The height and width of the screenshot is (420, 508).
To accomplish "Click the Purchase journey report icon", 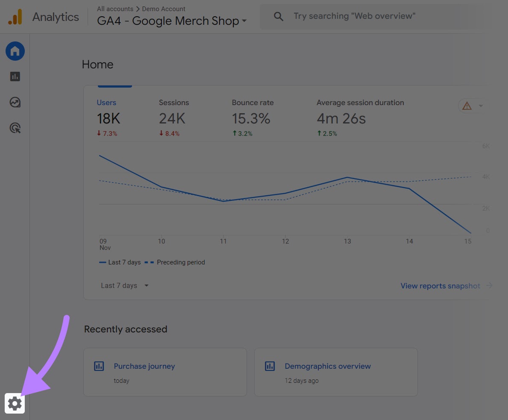I will coord(99,366).
